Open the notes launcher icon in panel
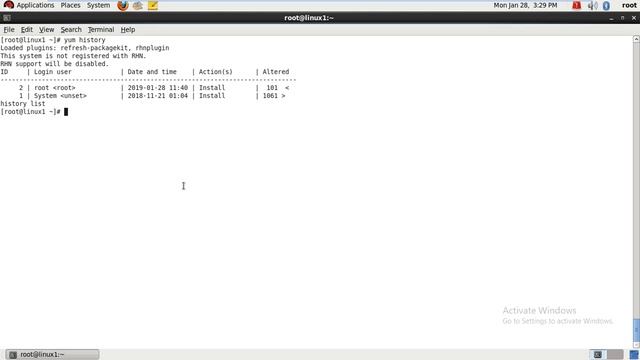This screenshot has height=360, width=640. 153,5
